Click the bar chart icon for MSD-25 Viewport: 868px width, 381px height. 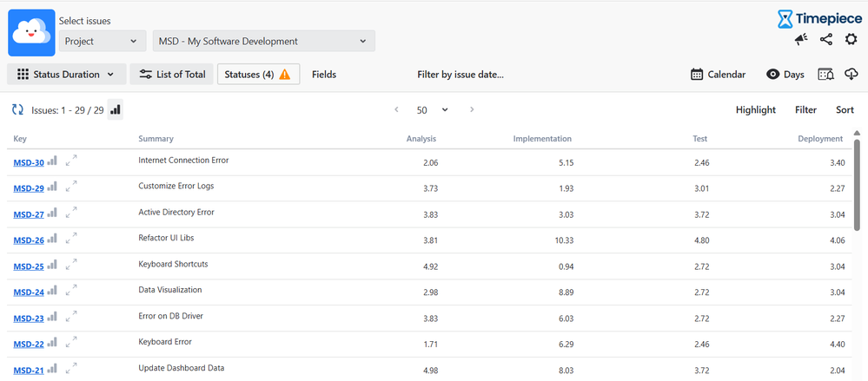click(52, 265)
